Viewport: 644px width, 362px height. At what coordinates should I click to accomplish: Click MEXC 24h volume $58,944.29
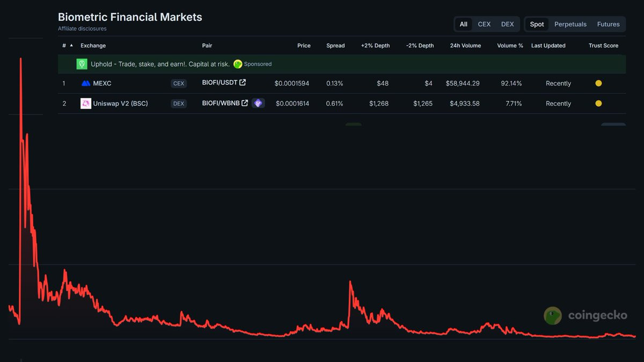(x=463, y=83)
